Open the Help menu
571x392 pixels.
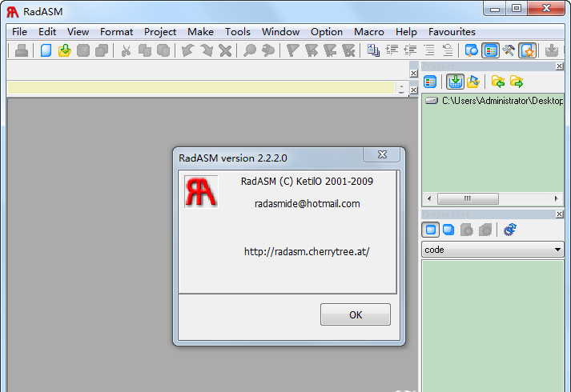(406, 32)
